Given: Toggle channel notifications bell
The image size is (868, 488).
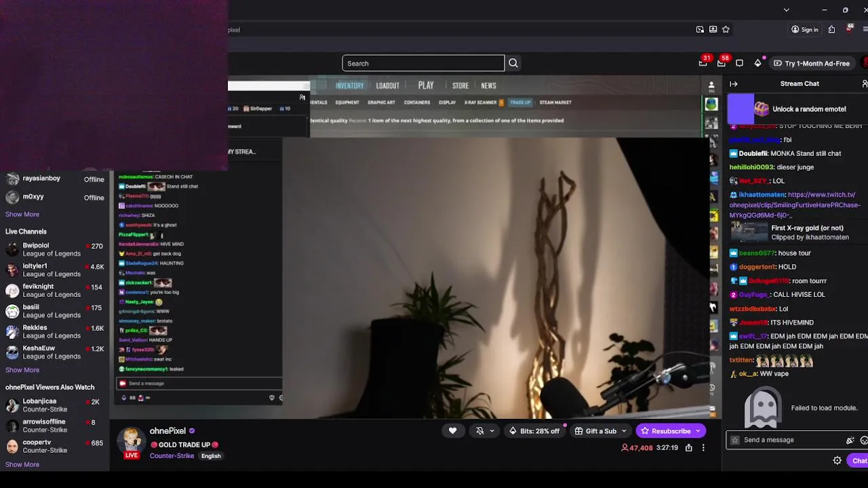Looking at the screenshot, I should tap(480, 431).
